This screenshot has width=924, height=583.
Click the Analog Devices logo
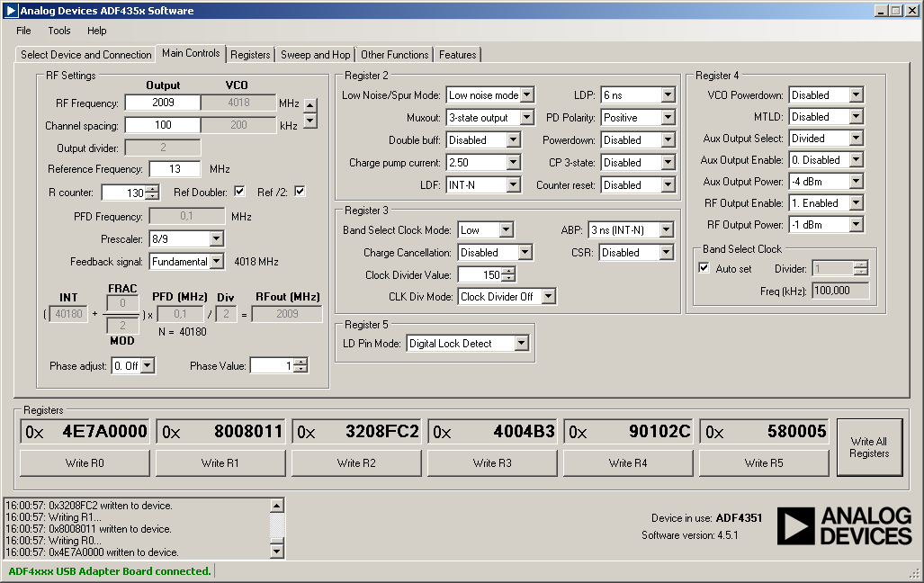[844, 525]
